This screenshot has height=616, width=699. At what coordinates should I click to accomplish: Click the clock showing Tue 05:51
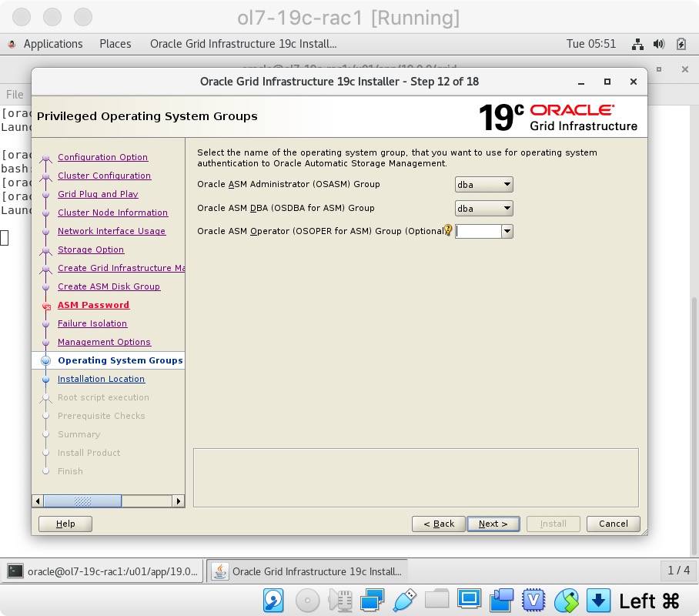pyautogui.click(x=590, y=44)
